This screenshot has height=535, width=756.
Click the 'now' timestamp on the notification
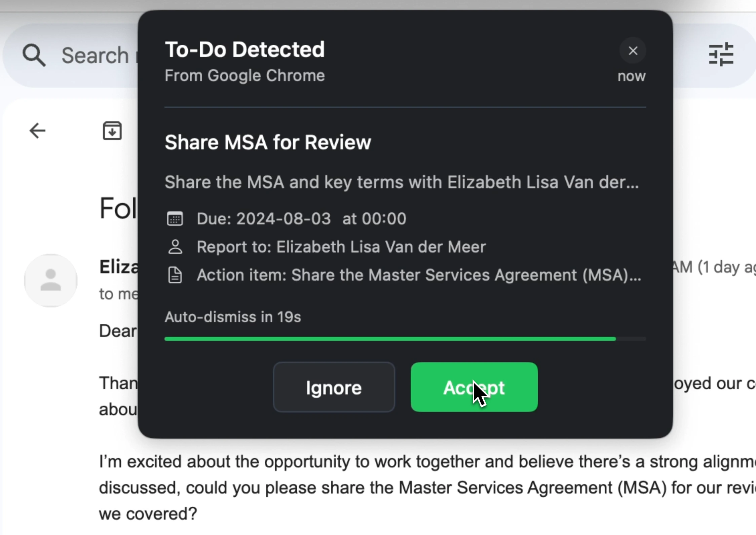point(631,76)
